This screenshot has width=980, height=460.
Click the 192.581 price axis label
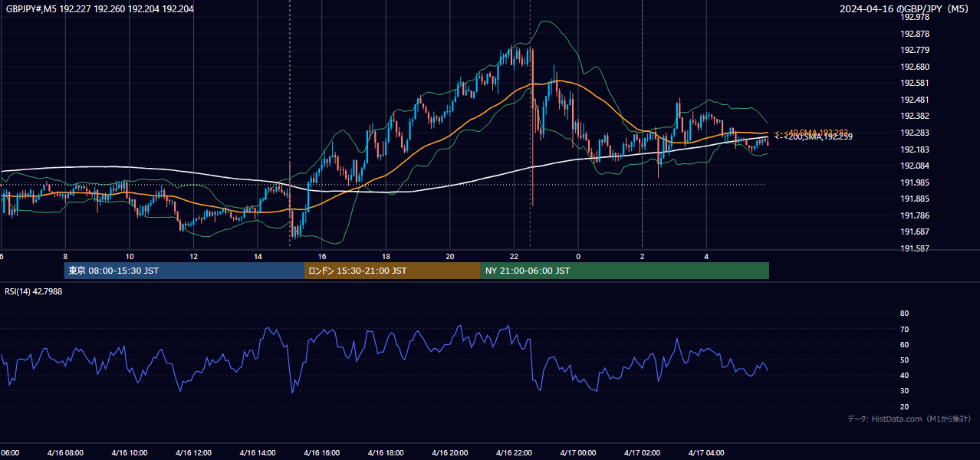pyautogui.click(x=915, y=84)
